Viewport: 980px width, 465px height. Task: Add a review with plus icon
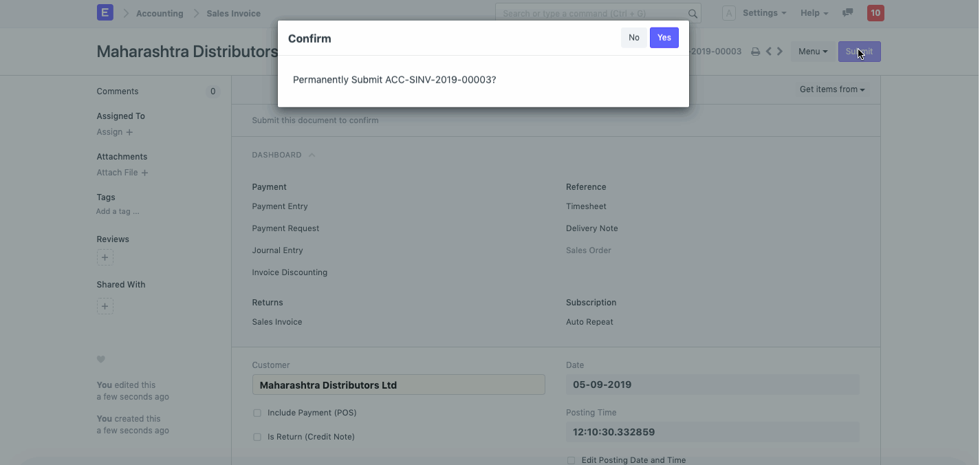105,258
